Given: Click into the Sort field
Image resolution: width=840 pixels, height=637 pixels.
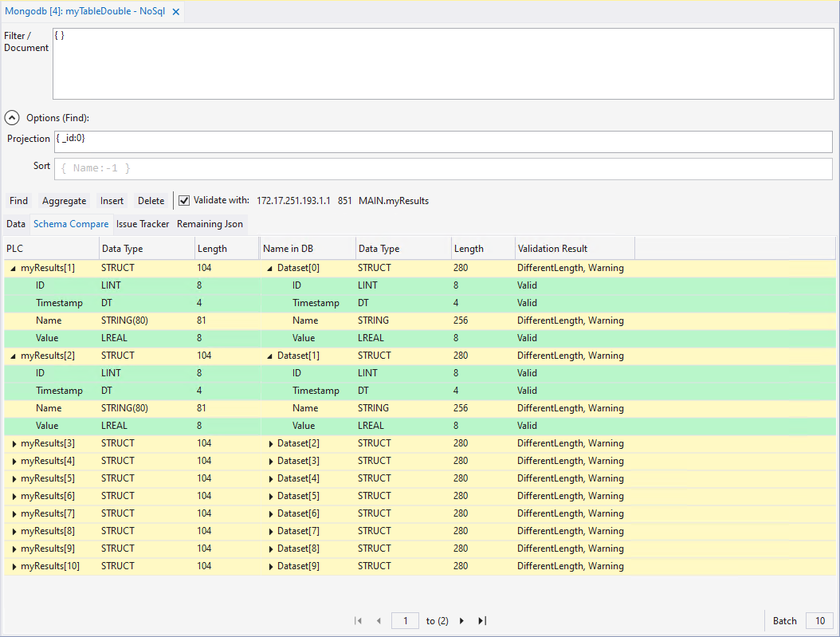Looking at the screenshot, I should click(x=443, y=169).
